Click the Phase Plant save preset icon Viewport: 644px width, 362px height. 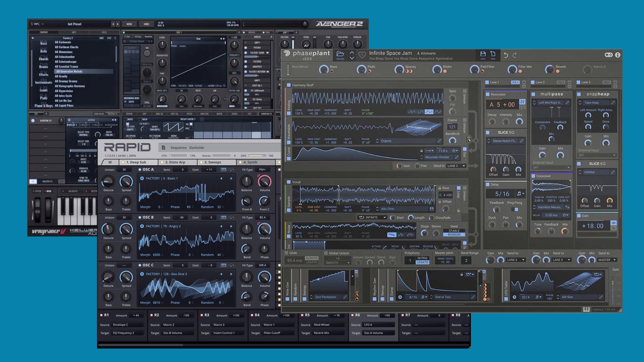[x=483, y=54]
